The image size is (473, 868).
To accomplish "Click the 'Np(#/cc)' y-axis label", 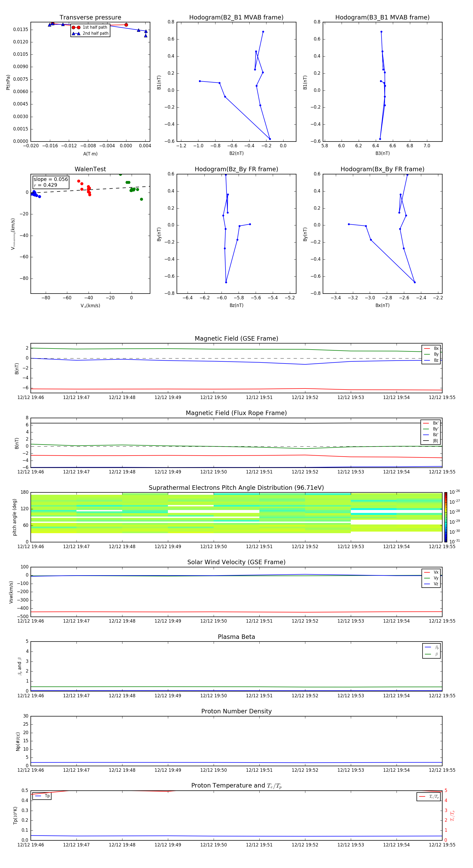I will point(18,741).
